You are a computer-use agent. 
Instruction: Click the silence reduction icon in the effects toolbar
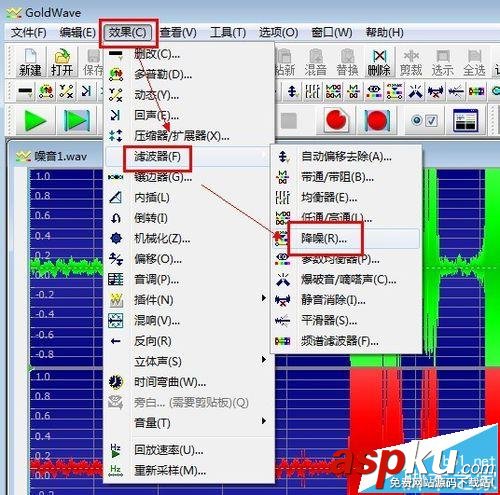[x=436, y=91]
